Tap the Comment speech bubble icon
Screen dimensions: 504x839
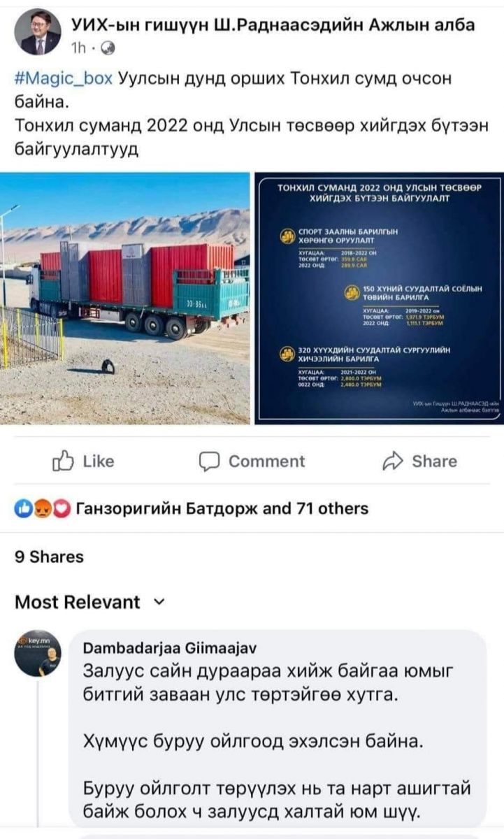click(x=209, y=461)
